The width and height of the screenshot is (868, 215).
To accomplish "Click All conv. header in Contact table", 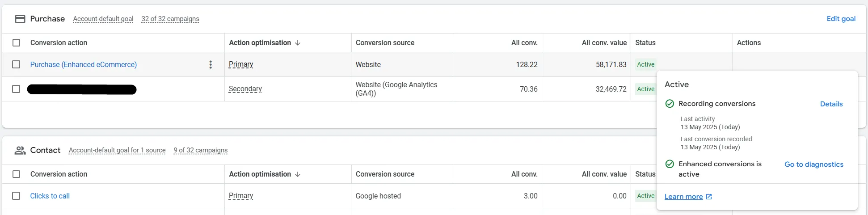I will 524,174.
